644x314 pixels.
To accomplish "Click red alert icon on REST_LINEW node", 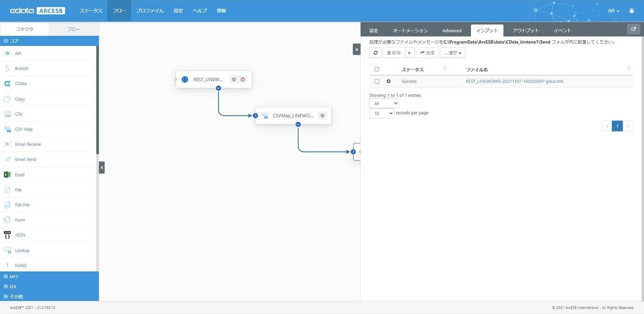I will coord(243,79).
